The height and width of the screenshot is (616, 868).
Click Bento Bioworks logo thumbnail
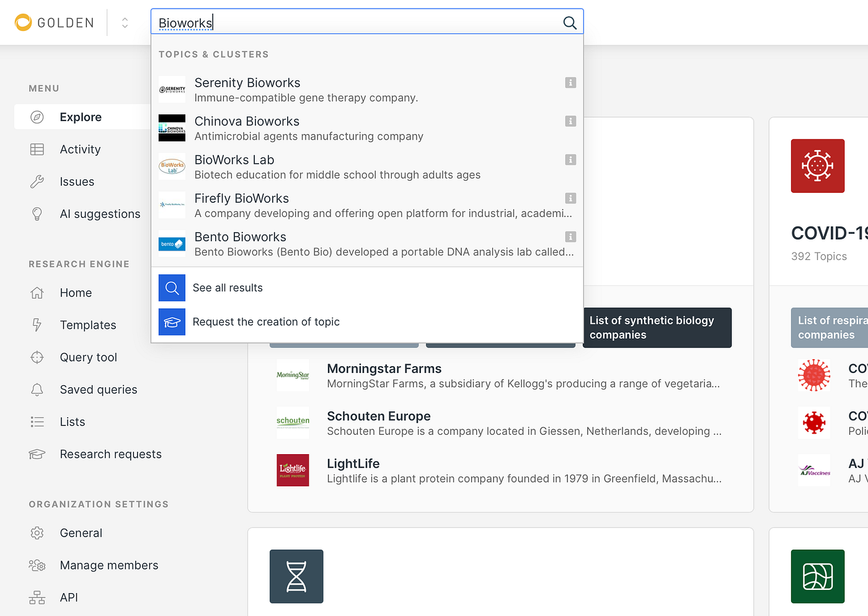tap(172, 244)
